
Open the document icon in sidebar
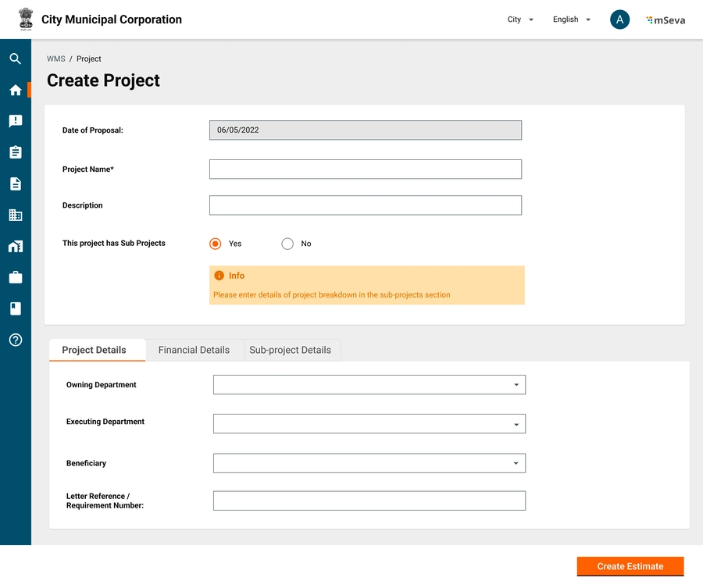15,184
